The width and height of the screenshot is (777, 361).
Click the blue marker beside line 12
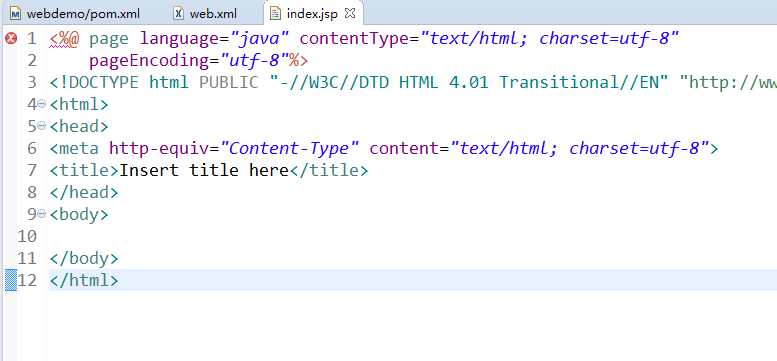(10, 280)
